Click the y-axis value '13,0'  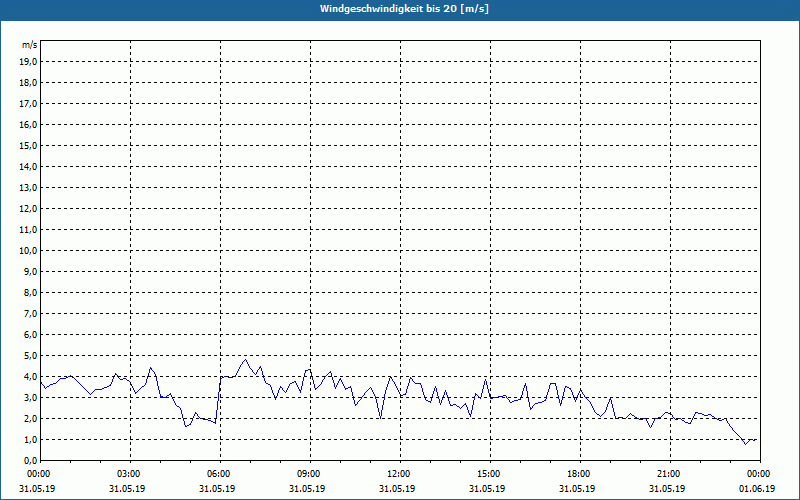coord(28,188)
